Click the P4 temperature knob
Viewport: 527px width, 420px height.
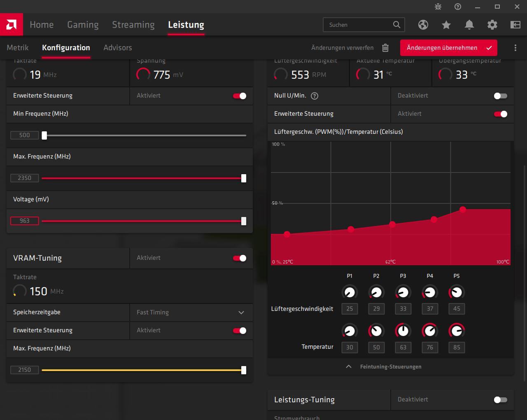pos(430,331)
